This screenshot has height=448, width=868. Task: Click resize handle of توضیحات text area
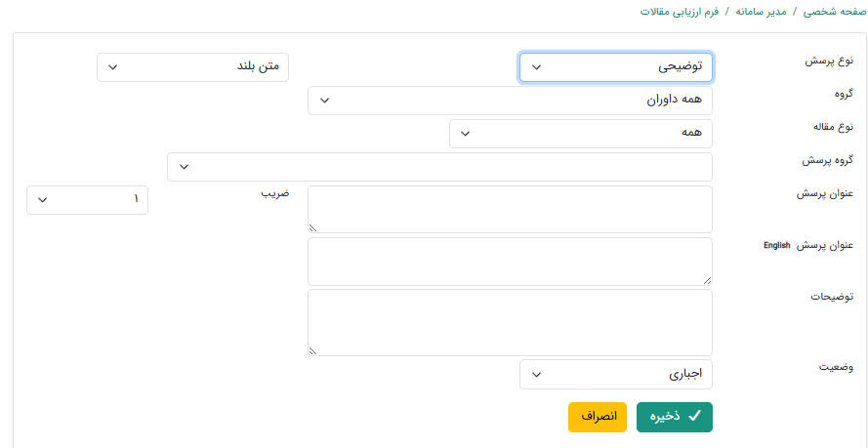[x=312, y=350]
